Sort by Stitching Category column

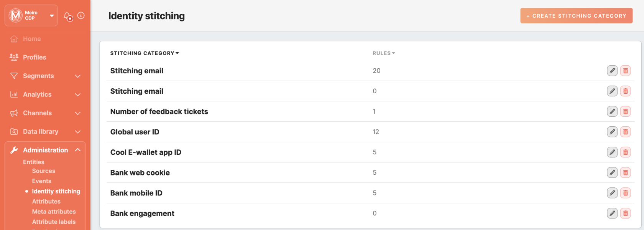pyautogui.click(x=145, y=53)
